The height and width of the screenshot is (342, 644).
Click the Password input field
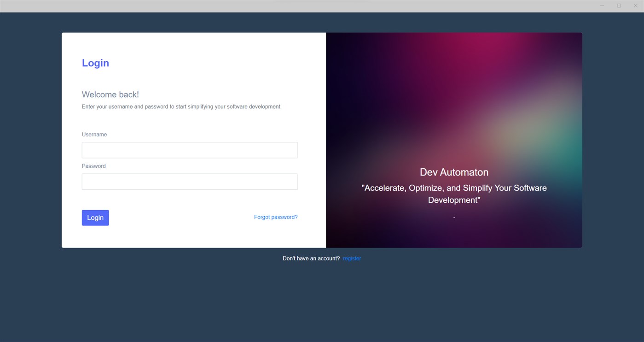(189, 181)
